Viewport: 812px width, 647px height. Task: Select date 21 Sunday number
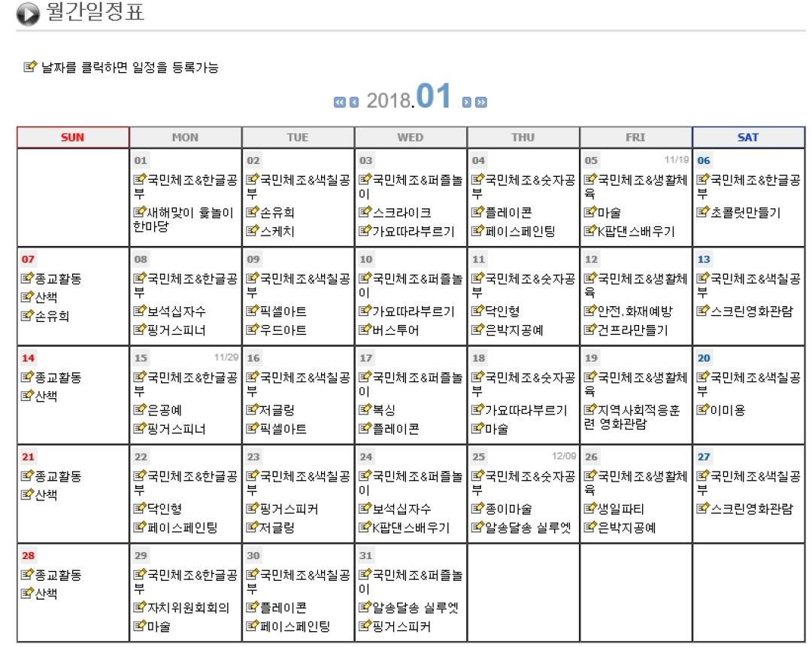click(28, 457)
